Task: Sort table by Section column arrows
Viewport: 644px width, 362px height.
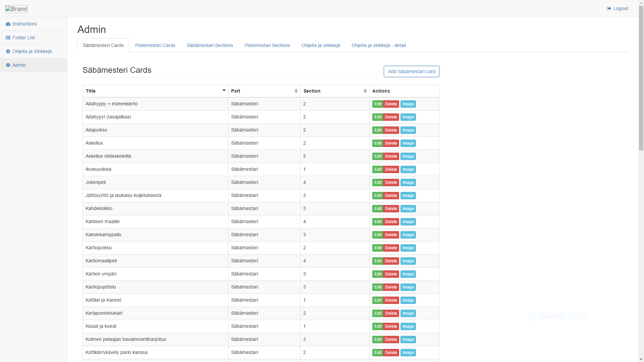Action: [365, 91]
